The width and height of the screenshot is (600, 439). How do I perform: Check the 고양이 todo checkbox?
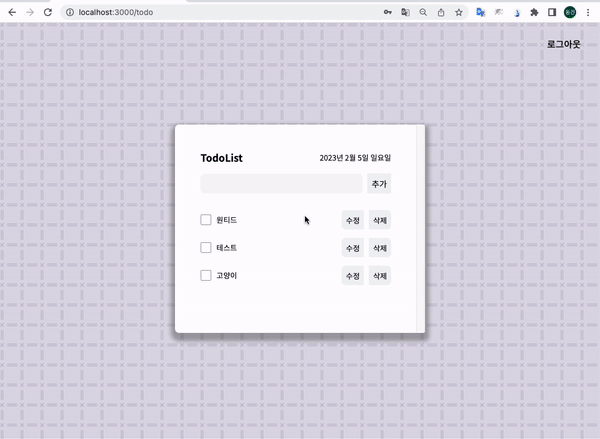pos(206,276)
